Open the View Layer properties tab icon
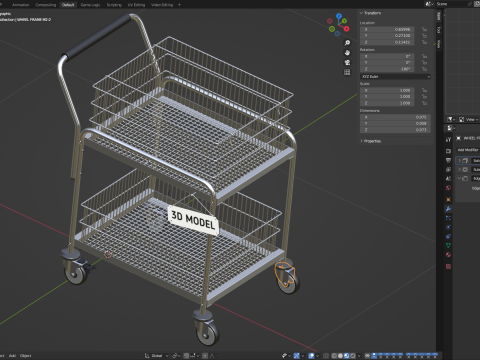 pyautogui.click(x=448, y=169)
